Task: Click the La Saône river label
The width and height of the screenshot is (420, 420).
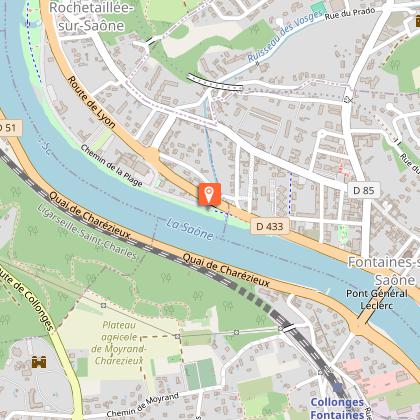Action: 190,229
